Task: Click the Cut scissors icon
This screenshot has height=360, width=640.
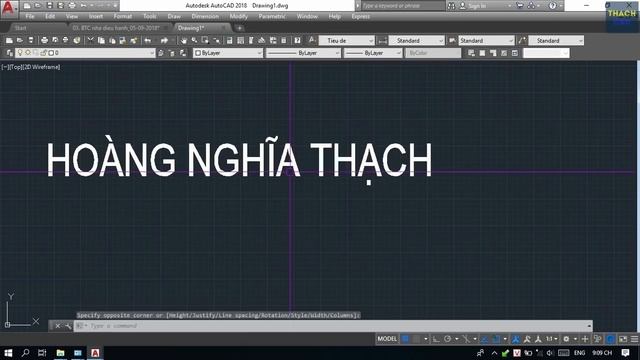Action: point(90,40)
